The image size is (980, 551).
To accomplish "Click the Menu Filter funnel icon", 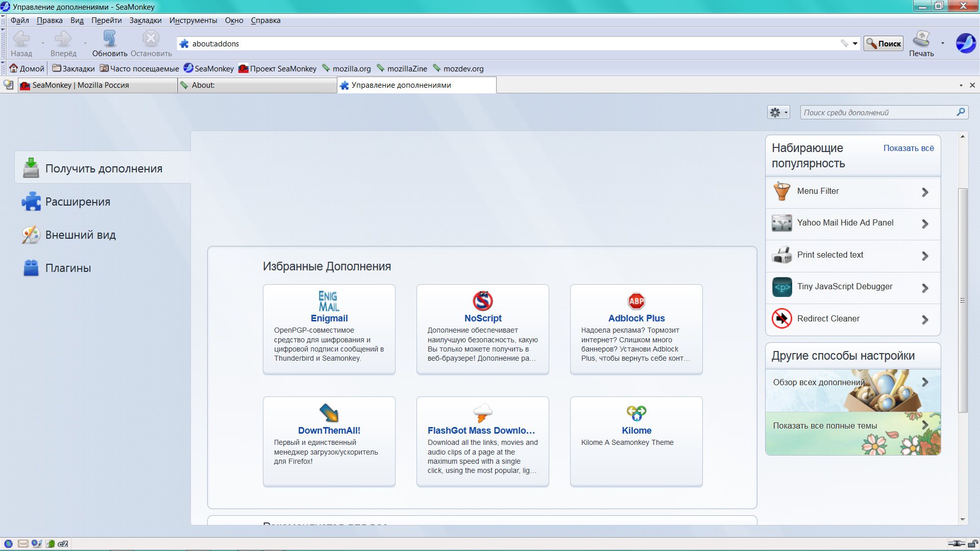I will 781,191.
